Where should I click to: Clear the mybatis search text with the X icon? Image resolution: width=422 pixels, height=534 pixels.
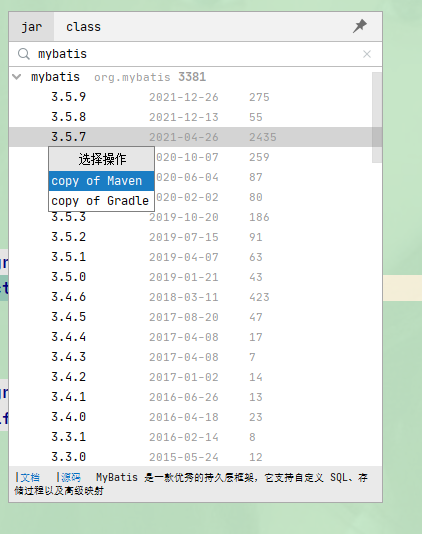pyautogui.click(x=367, y=54)
